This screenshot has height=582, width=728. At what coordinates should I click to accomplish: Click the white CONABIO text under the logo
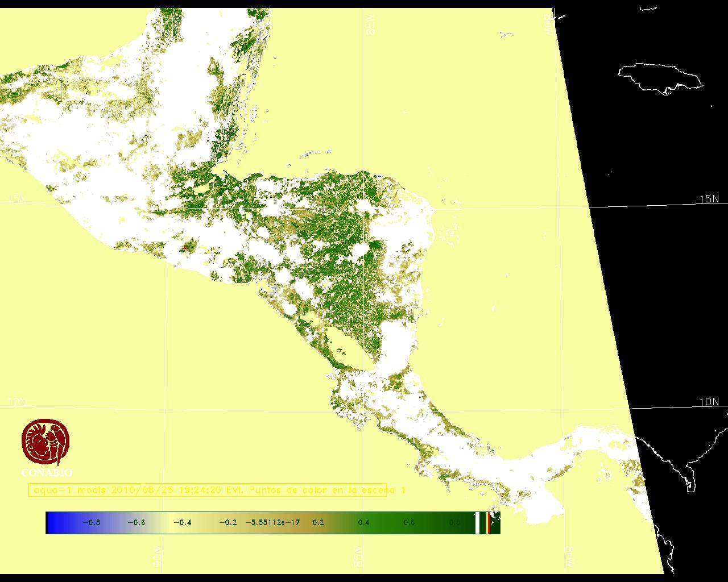[47, 472]
